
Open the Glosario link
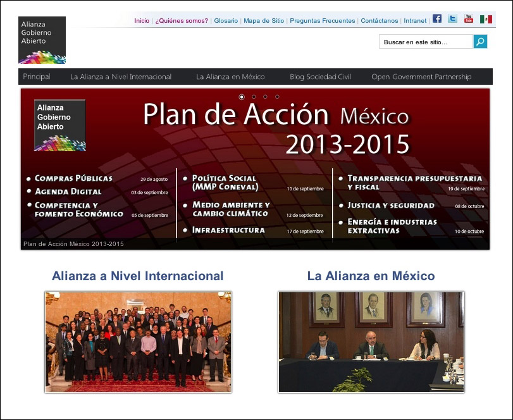click(x=226, y=21)
